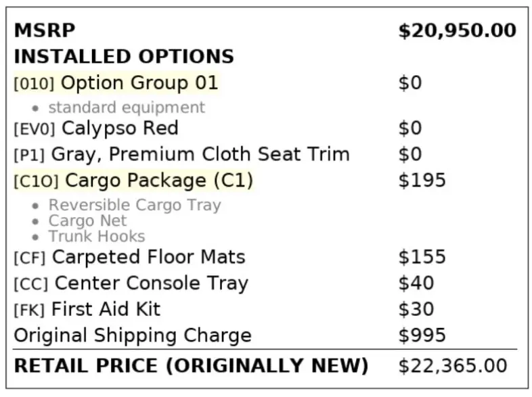This screenshot has height=397, width=532.
Task: Click the standard equipment bullet text
Action: coord(126,107)
